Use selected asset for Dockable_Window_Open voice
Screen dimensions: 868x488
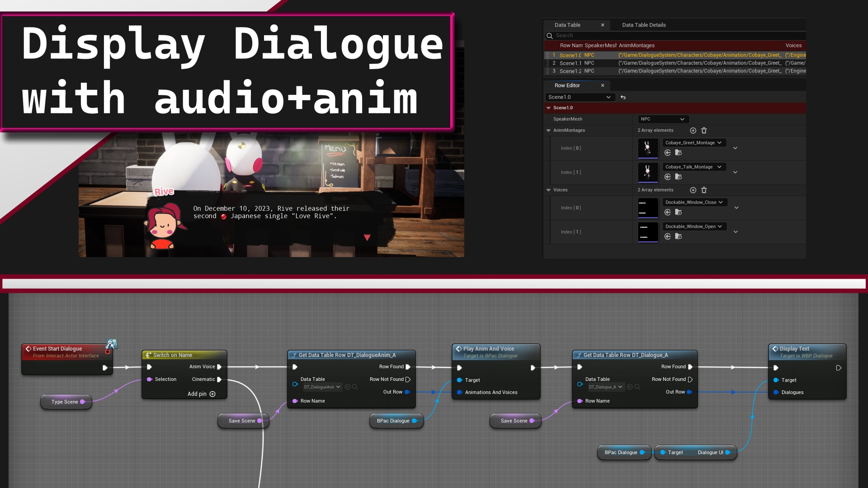(668, 236)
